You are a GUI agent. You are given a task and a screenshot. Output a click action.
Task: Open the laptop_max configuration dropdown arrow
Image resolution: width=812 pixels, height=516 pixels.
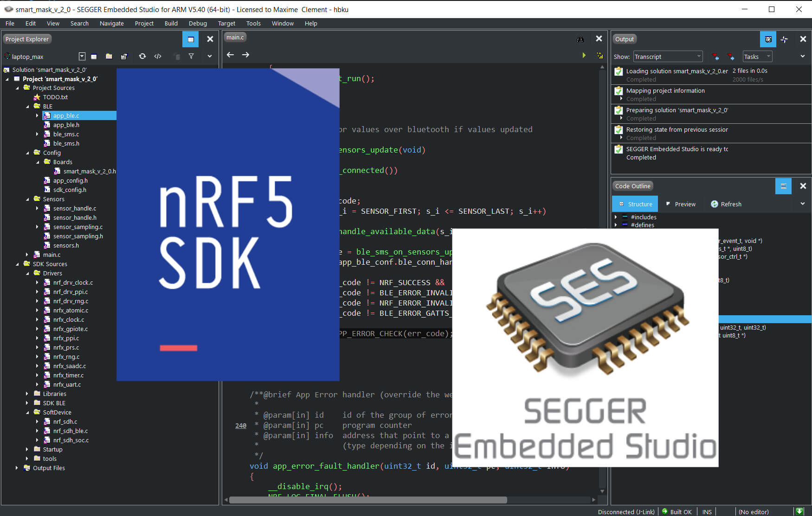[82, 57]
